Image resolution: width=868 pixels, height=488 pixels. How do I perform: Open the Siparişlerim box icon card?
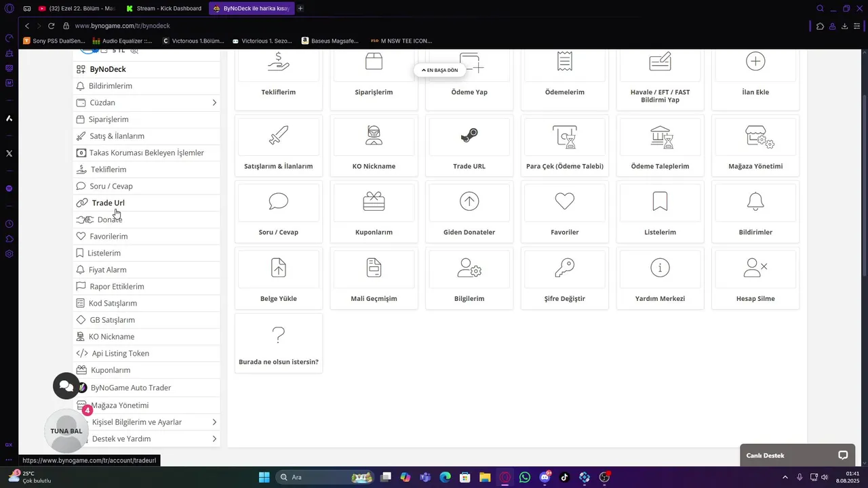pos(374,62)
